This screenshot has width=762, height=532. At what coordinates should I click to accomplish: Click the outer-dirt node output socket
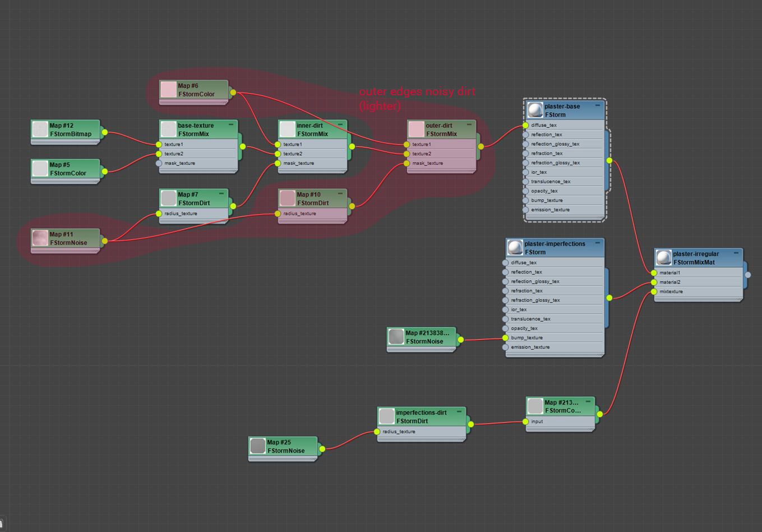[481, 147]
